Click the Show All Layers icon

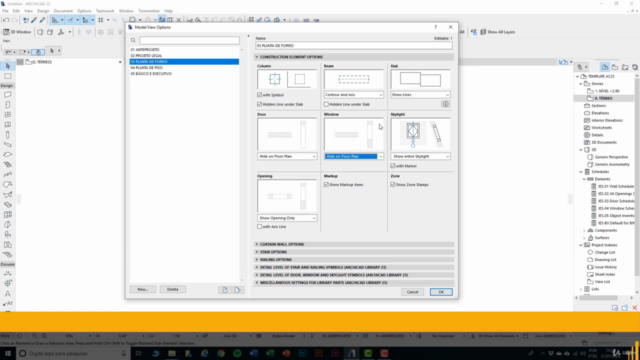tap(483, 32)
